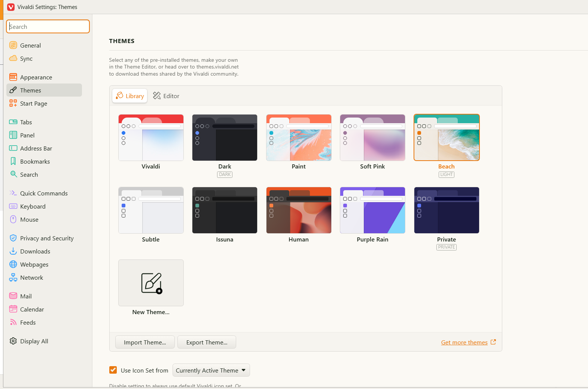The width and height of the screenshot is (588, 389).
Task: Uncheck the Use Icon Set from checkbox
Action: point(113,370)
